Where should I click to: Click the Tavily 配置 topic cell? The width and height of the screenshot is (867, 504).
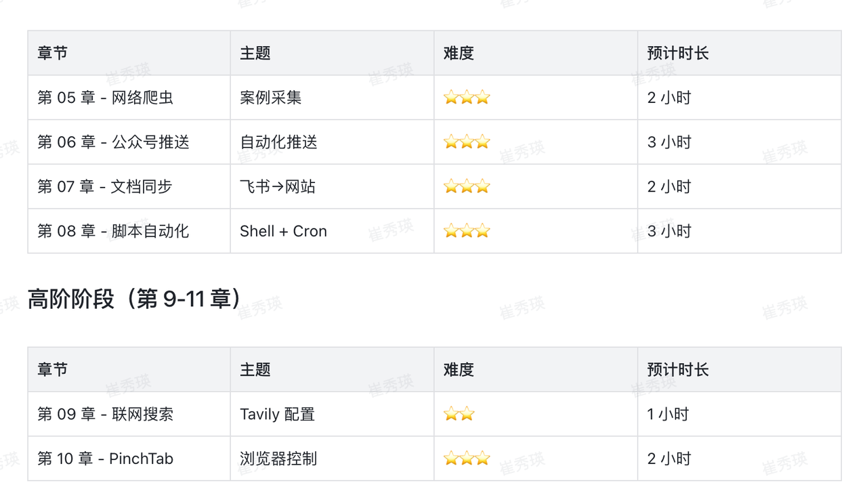[278, 414]
